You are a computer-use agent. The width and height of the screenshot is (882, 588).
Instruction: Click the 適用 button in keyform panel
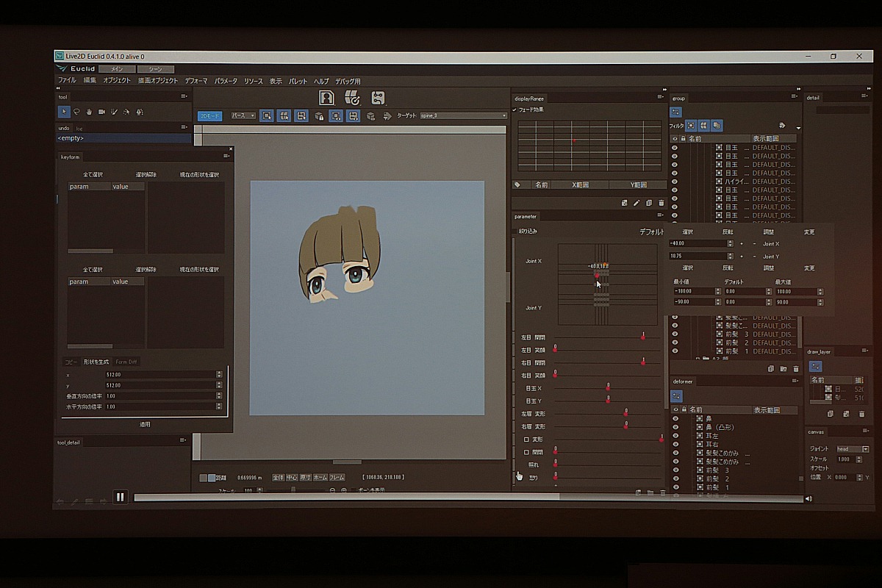[x=145, y=424]
